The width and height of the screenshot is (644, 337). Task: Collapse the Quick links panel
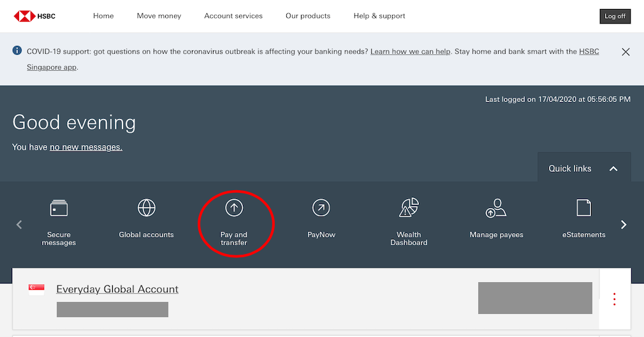click(613, 168)
